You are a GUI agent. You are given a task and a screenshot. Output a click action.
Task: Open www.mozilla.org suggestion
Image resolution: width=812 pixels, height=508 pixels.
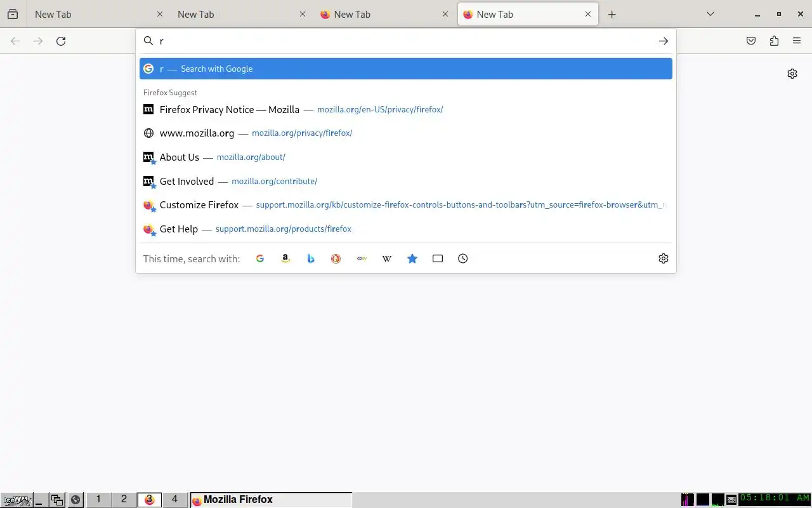(406, 133)
